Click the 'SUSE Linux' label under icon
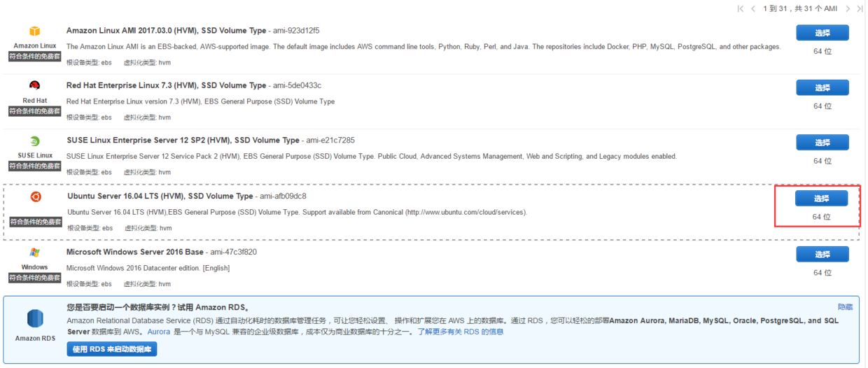868x368 pixels. (x=35, y=155)
